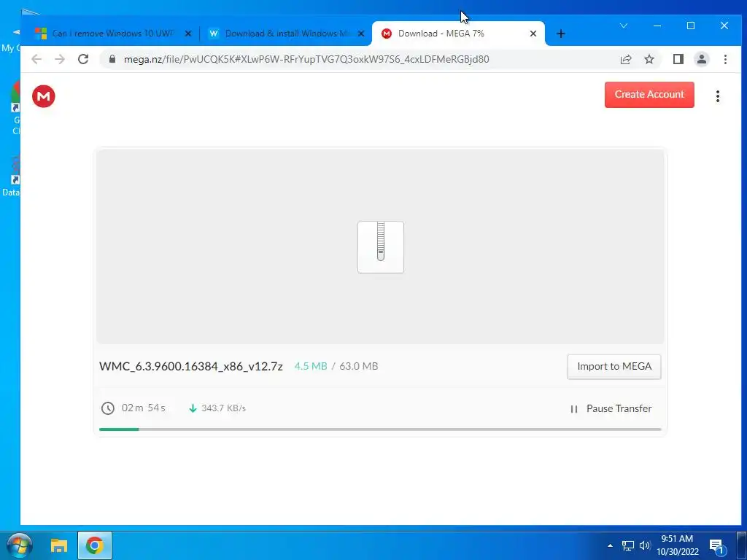This screenshot has height=560, width=747.
Task: Click the volume speaker tray icon
Action: [x=645, y=545]
